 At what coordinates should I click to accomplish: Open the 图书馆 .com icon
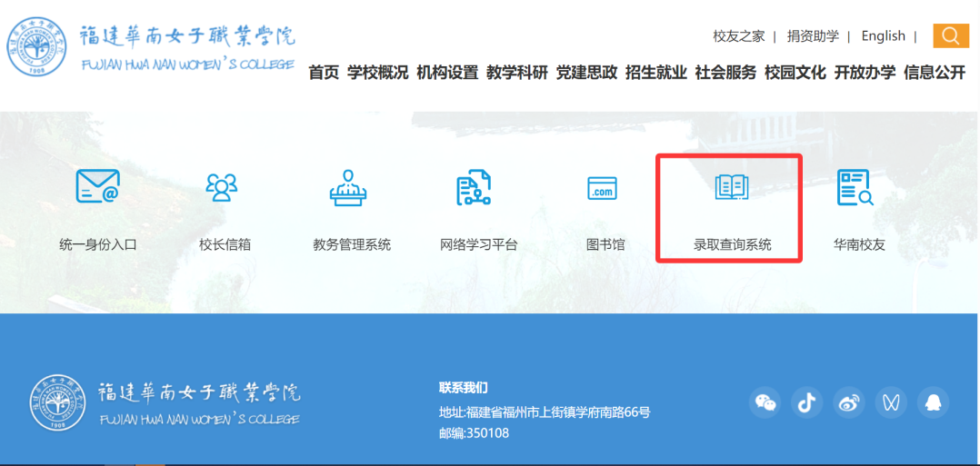coord(602,188)
